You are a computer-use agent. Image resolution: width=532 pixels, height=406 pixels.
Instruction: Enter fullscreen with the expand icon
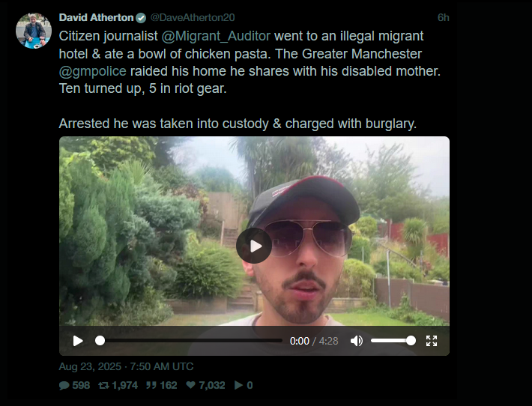[432, 341]
